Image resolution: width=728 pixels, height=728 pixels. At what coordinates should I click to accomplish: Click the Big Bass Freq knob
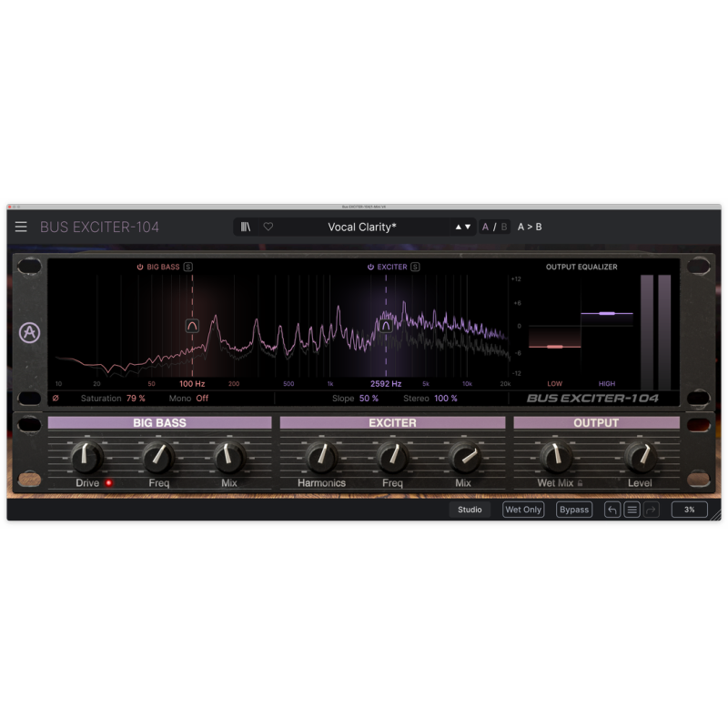(158, 457)
